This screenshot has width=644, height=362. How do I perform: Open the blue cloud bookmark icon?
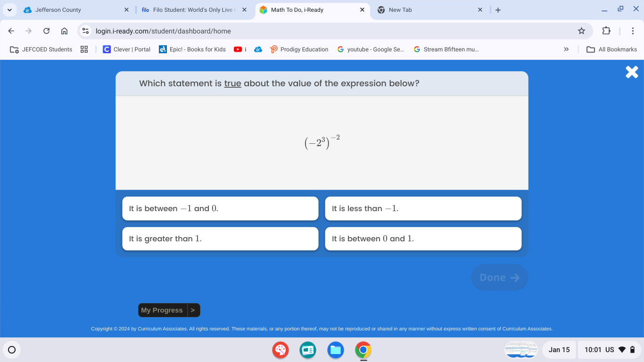[x=258, y=49]
